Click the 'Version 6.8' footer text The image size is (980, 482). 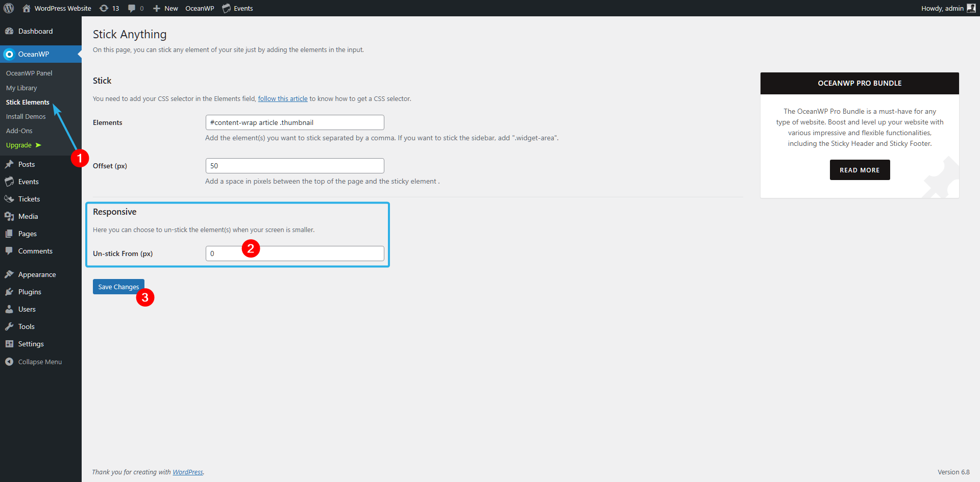[953, 472]
